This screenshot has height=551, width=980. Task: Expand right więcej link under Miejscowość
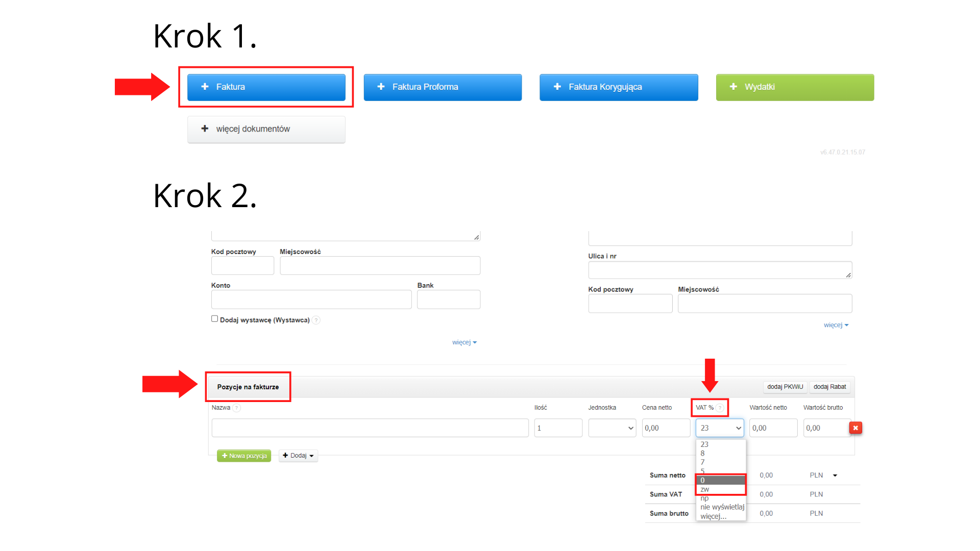tap(836, 325)
